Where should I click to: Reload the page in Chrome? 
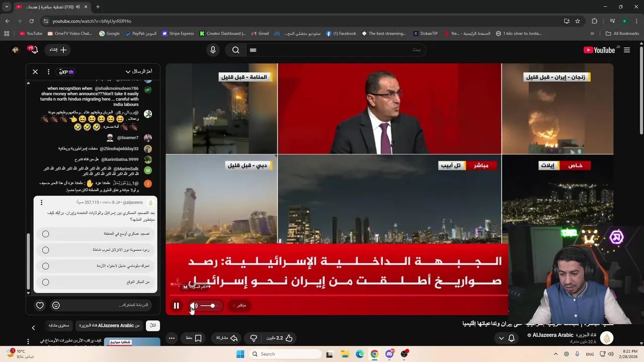[31, 21]
